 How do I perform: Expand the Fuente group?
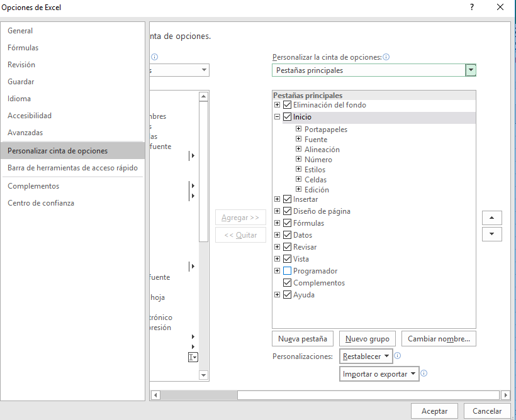[298, 139]
